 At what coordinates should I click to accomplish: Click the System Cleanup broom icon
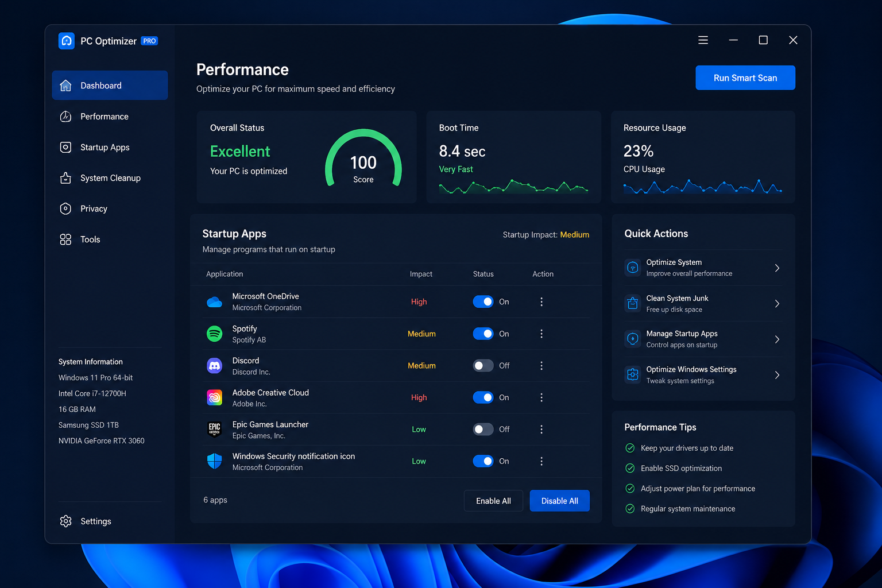[x=66, y=178]
